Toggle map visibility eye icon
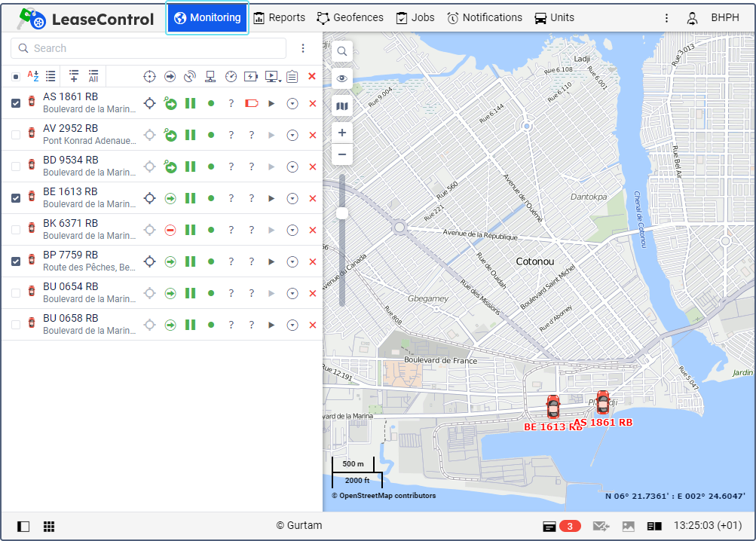This screenshot has width=756, height=541. (x=342, y=78)
